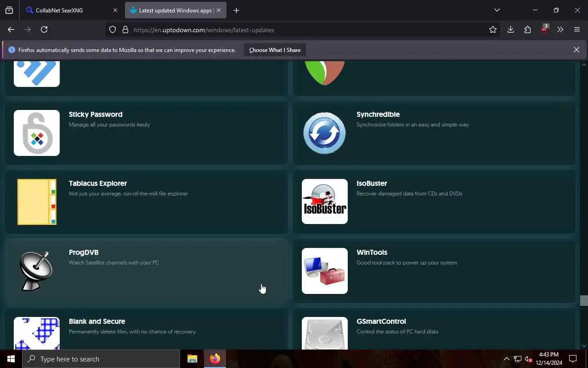Click 'Not just your average, run-of-the-mill file explorer'
Image resolution: width=588 pixels, height=368 pixels.
point(128,194)
